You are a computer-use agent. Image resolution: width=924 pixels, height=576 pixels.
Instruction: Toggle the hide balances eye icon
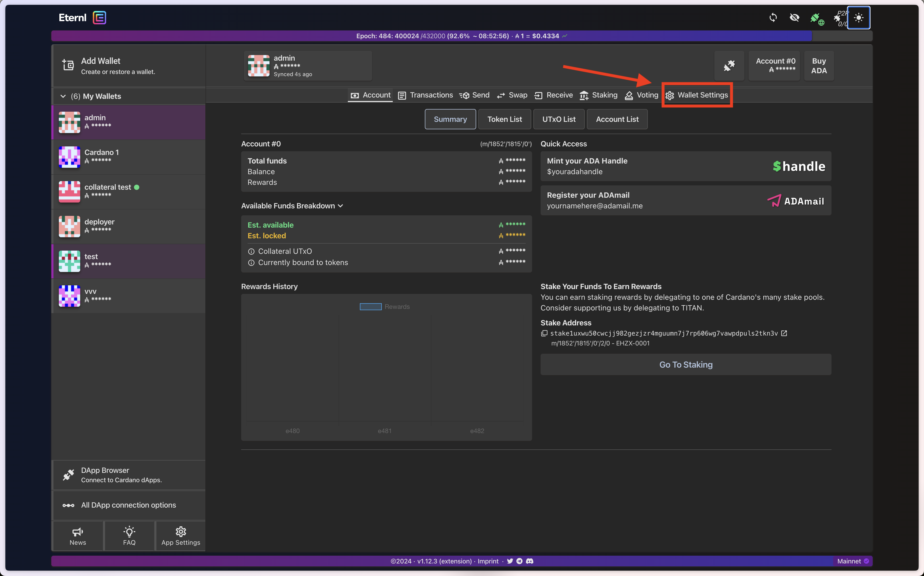point(794,18)
